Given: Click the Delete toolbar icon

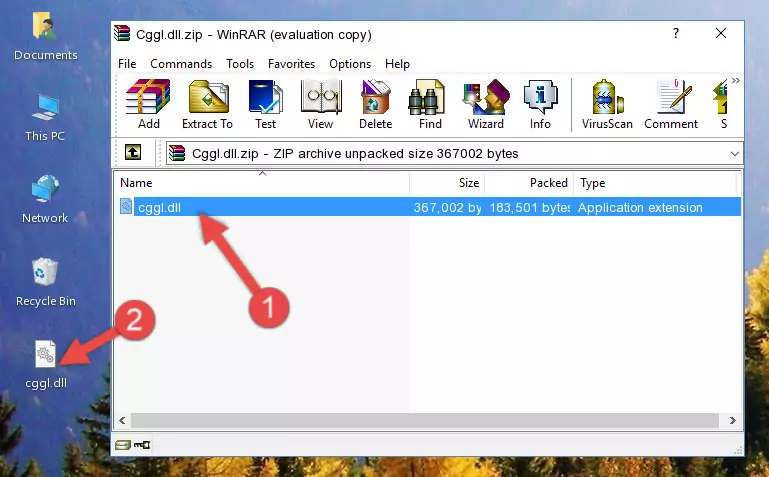Looking at the screenshot, I should click(375, 104).
